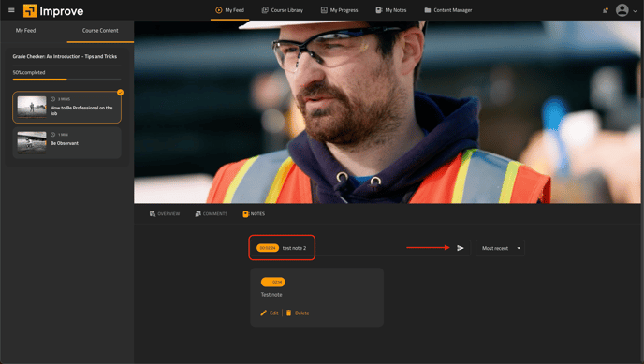
Task: Jump to the Test note timestamp badge
Action: 272,282
